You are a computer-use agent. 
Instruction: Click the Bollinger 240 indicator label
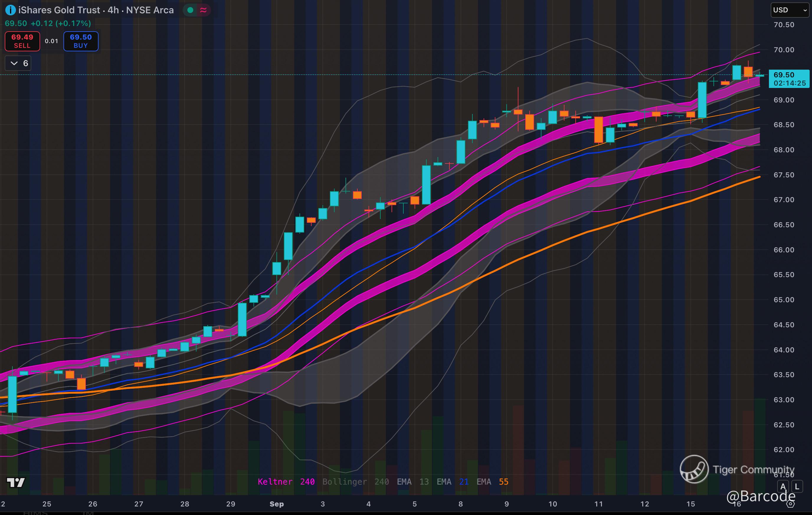tap(356, 482)
